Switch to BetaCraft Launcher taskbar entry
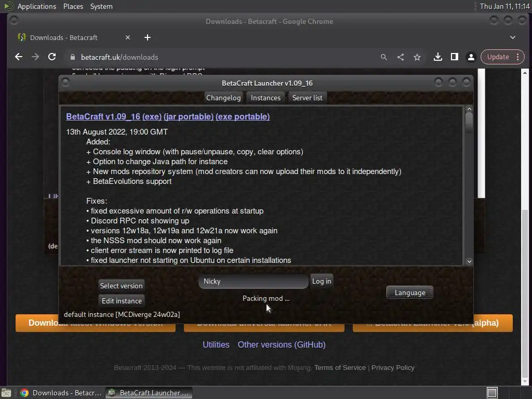 [x=149, y=393]
